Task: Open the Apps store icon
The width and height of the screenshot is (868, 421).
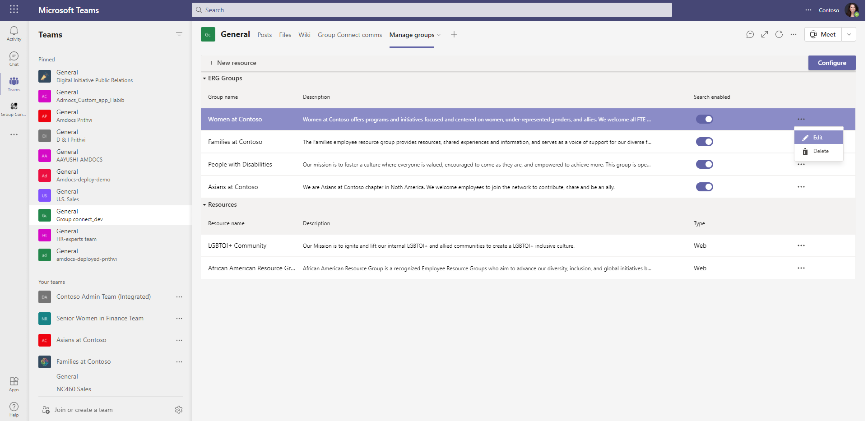Action: point(14,384)
